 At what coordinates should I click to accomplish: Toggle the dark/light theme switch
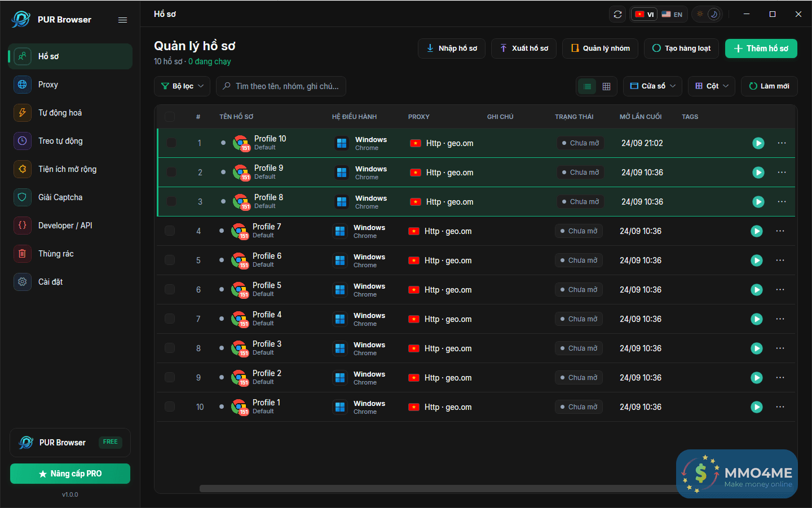[x=707, y=14]
